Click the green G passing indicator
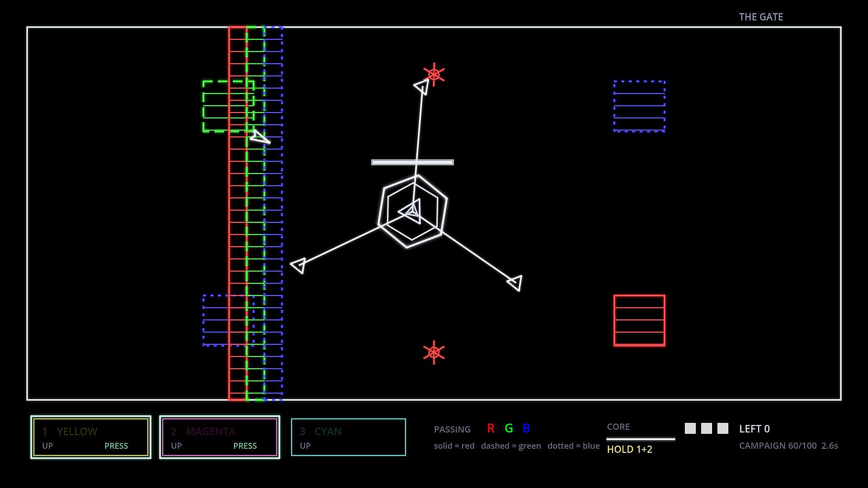This screenshot has height=488, width=868. (x=509, y=428)
